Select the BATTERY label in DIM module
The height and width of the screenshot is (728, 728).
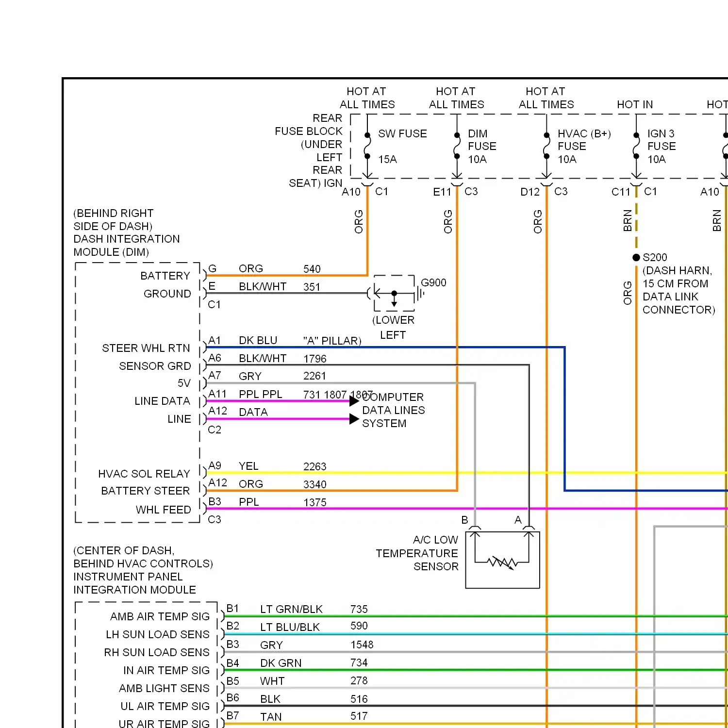coord(165,276)
